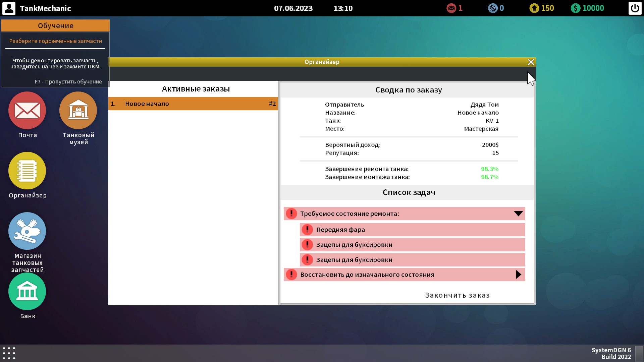Click the Активные заказы heading

(196, 89)
